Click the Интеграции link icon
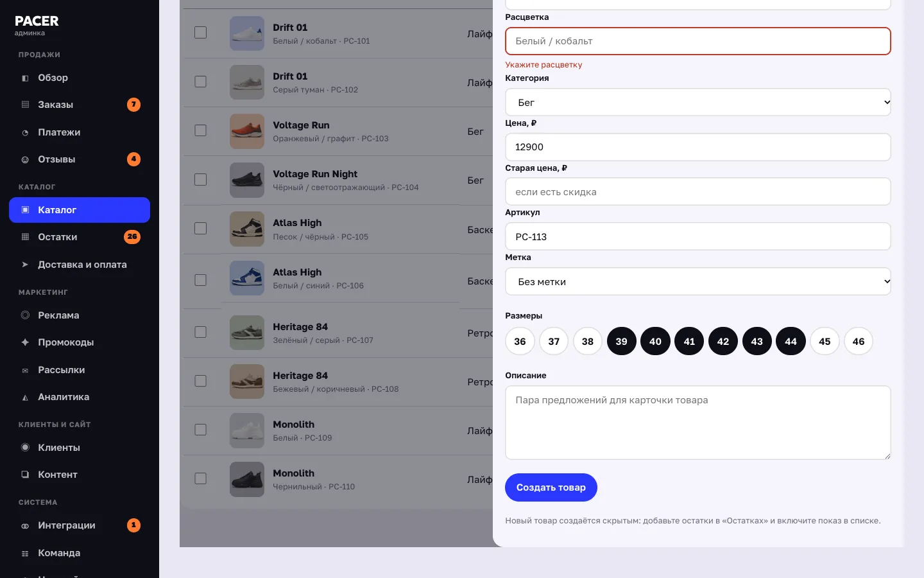 tap(25, 525)
